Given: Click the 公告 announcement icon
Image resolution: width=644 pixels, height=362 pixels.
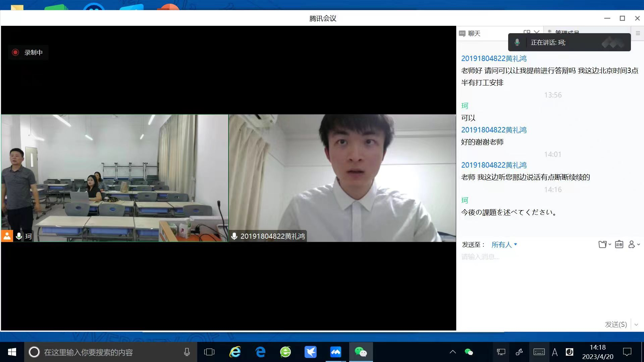Looking at the screenshot, I should pos(619,245).
